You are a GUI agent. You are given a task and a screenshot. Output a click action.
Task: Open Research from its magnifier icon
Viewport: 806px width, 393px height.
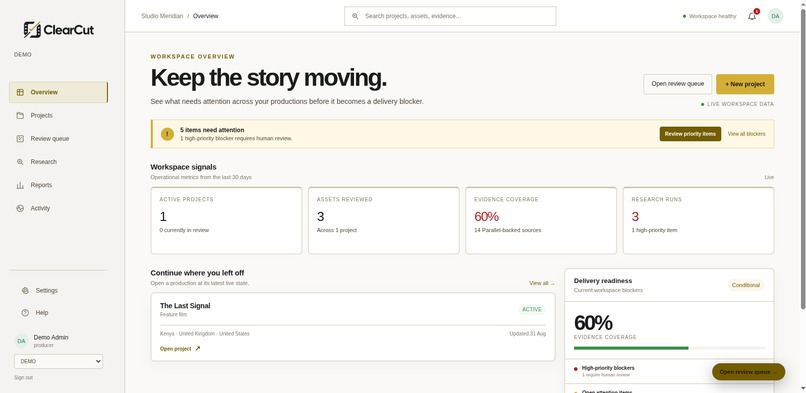click(20, 162)
